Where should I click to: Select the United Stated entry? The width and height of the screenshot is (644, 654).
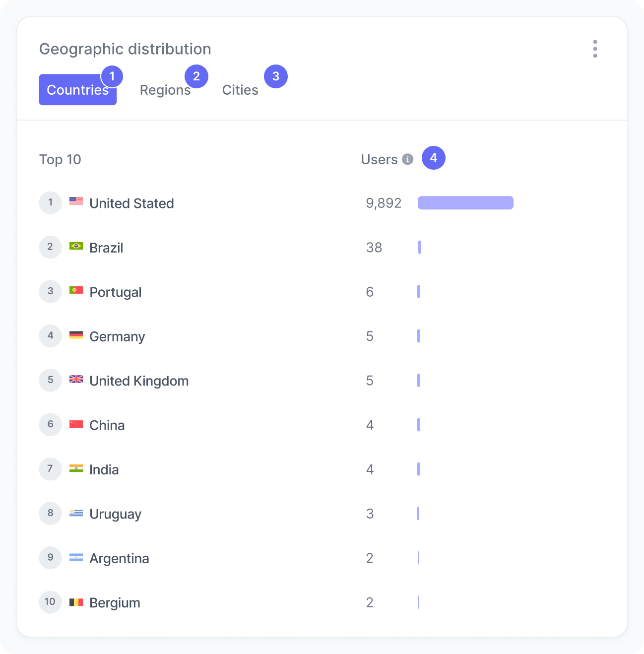(x=131, y=203)
